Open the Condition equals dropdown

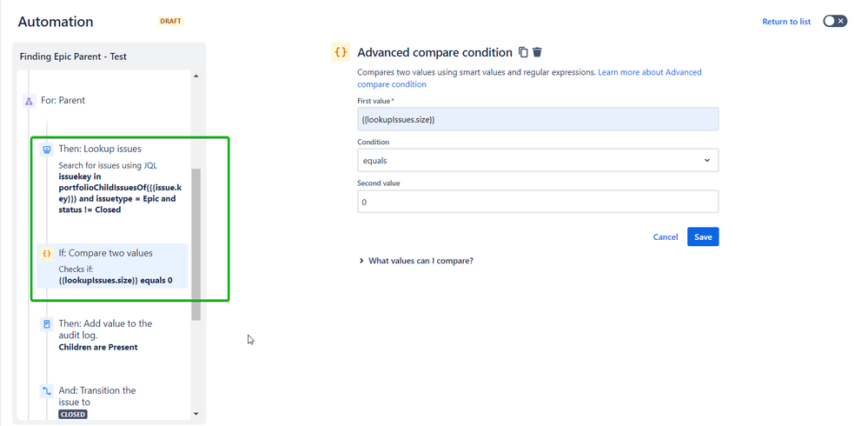pos(538,160)
